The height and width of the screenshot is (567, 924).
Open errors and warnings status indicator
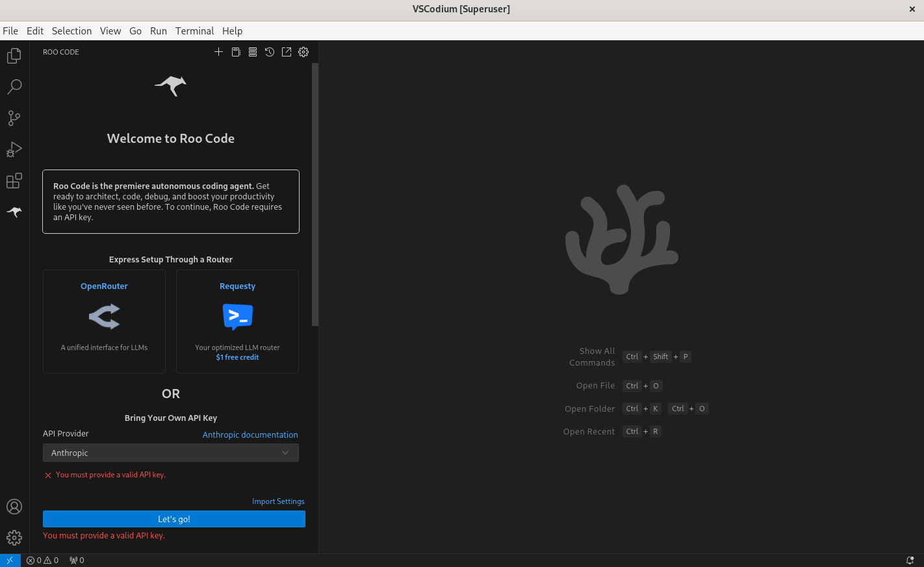[x=42, y=560]
